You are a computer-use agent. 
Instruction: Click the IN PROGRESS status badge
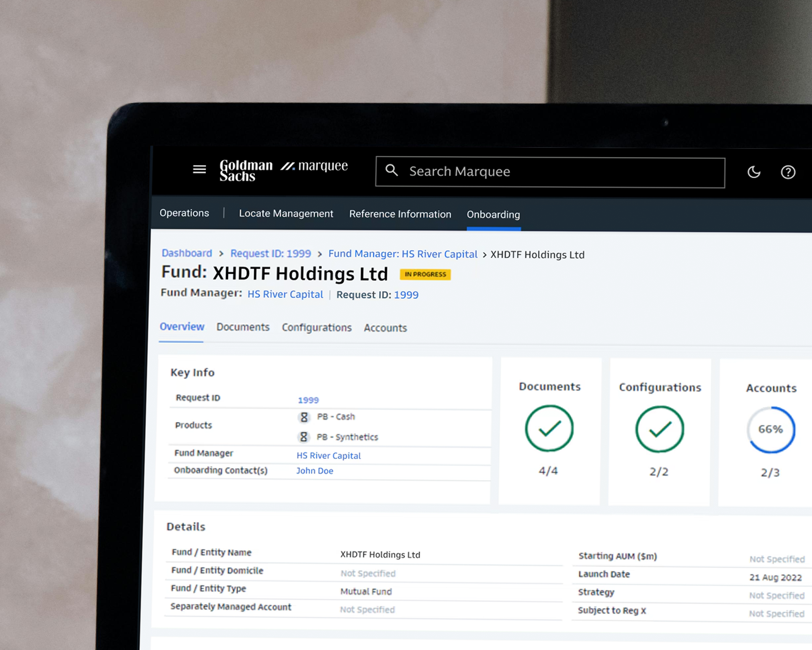click(425, 274)
